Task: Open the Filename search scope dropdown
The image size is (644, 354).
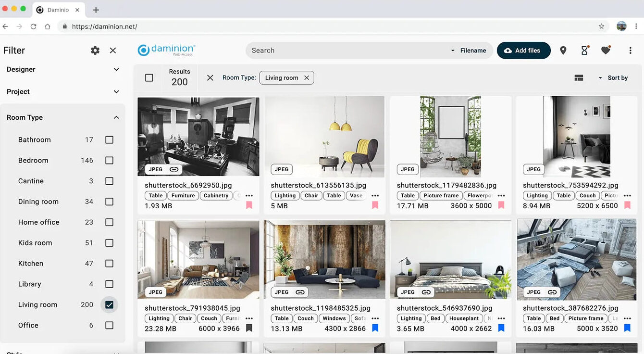Action: tap(469, 51)
